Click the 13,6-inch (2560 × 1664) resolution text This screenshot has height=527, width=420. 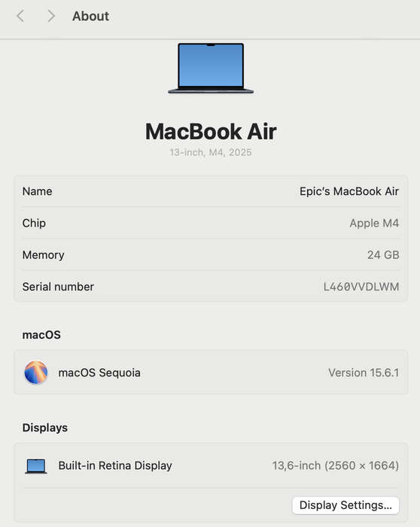coord(336,465)
